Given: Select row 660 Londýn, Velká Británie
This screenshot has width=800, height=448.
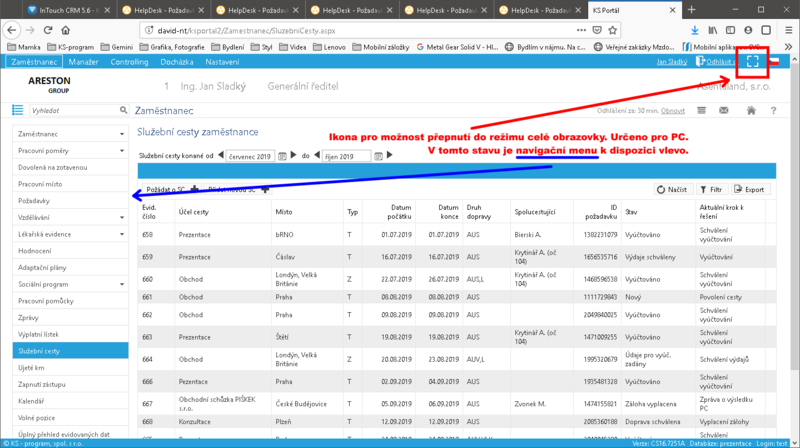Looking at the screenshot, I should point(457,279).
